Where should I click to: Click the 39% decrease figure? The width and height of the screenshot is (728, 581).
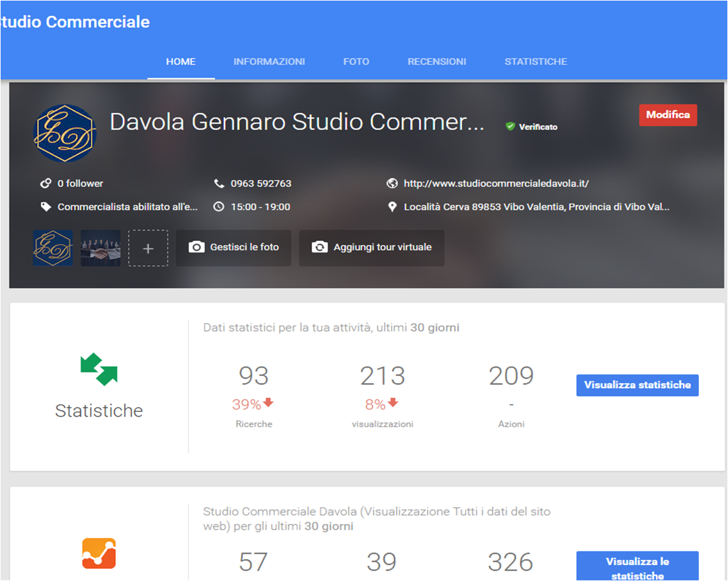point(246,404)
